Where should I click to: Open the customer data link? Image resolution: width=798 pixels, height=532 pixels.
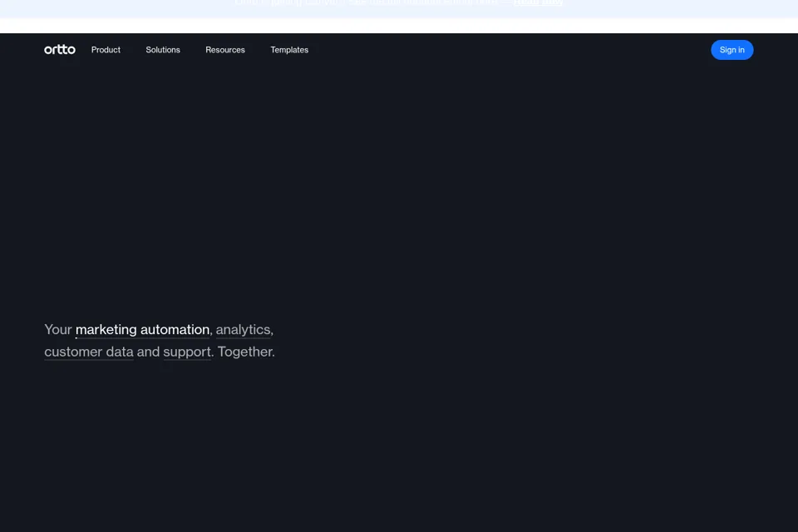pyautogui.click(x=89, y=352)
